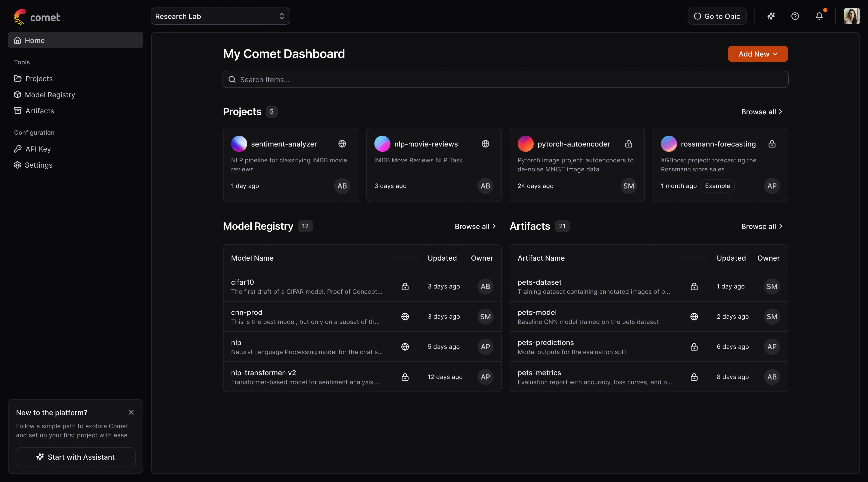Click the Comet logo
The height and width of the screenshot is (482, 868).
(x=37, y=17)
